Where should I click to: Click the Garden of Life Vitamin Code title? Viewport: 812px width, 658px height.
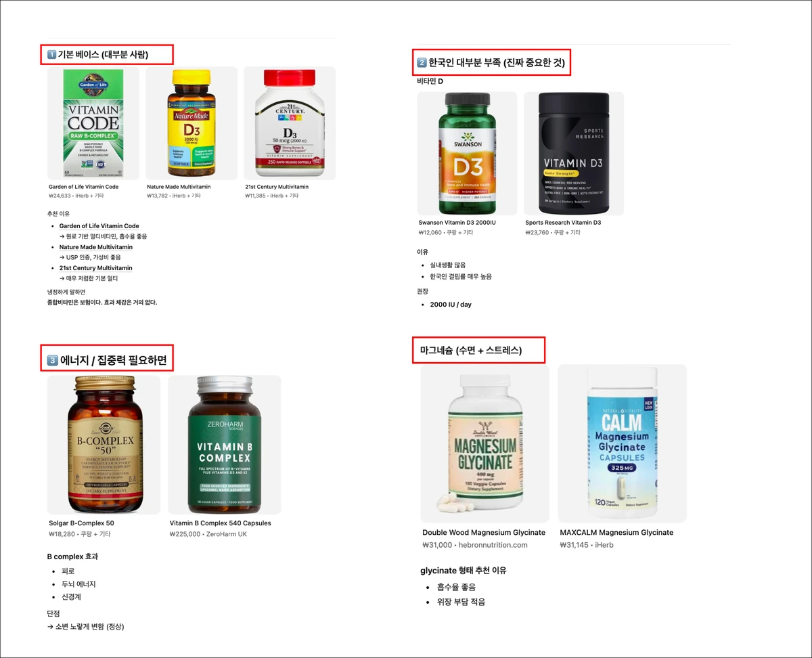[x=83, y=187]
